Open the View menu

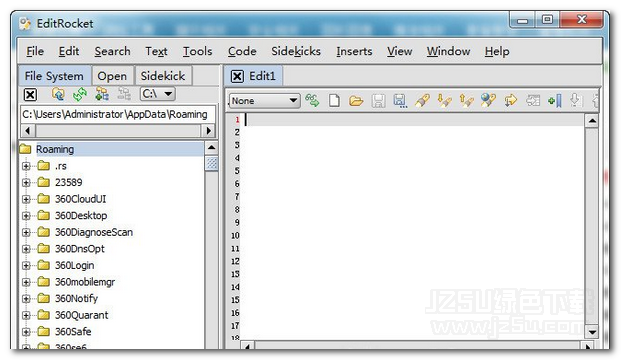point(400,51)
